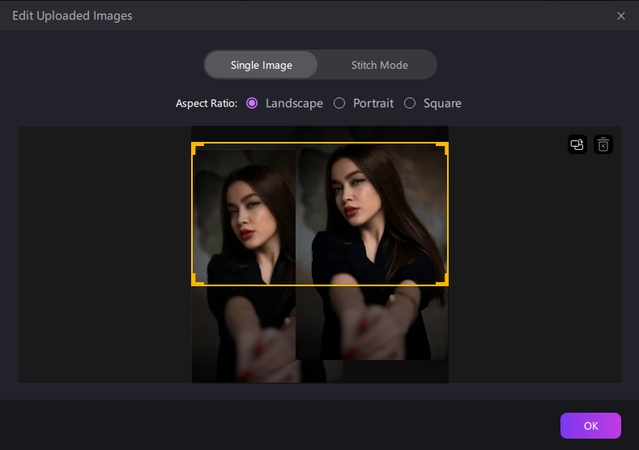639x450 pixels.
Task: Click the replace image icon
Action: coord(577,145)
